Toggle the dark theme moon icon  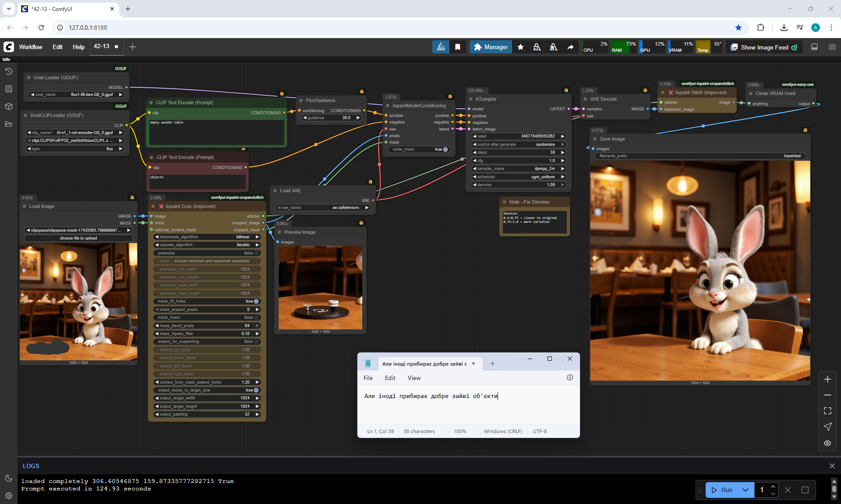pyautogui.click(x=8, y=478)
